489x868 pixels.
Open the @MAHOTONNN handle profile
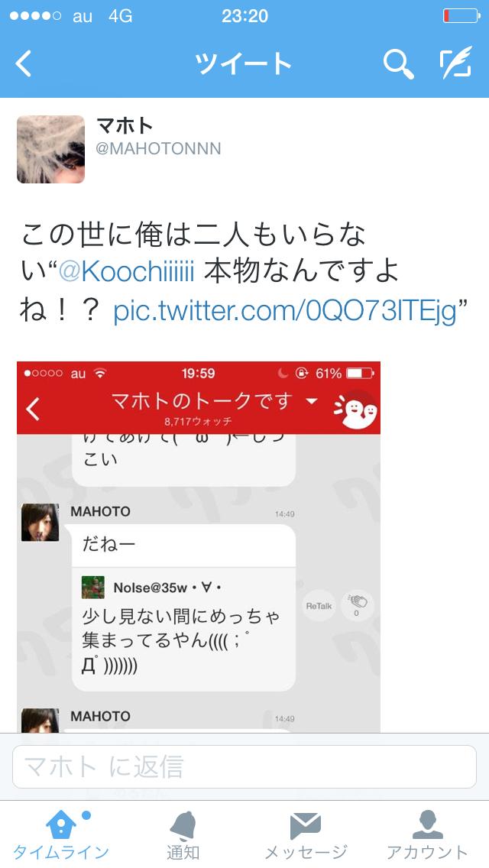click(x=158, y=148)
